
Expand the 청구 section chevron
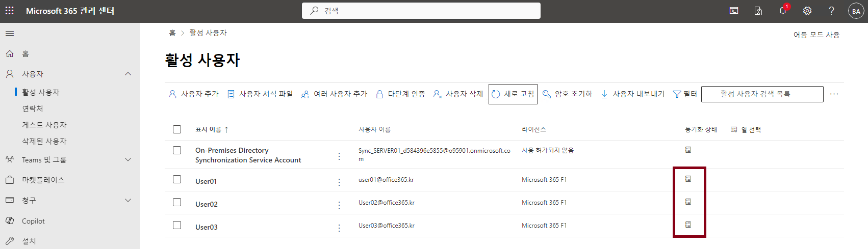[x=128, y=200]
